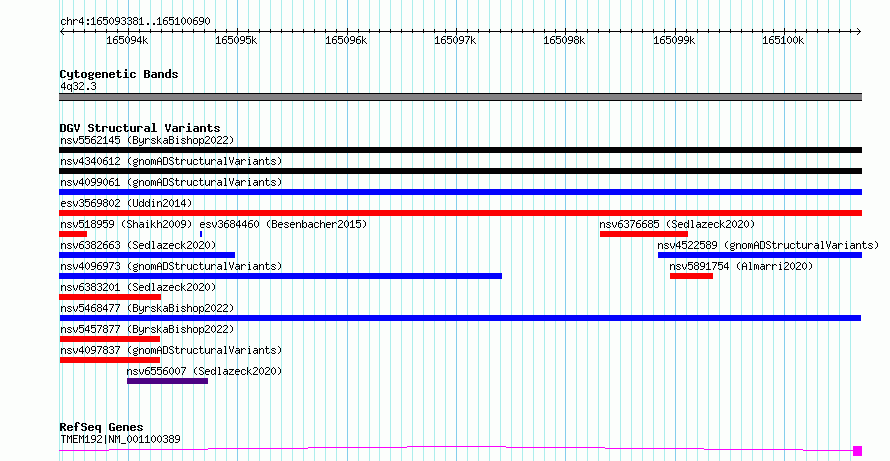Open the nsv4340612 (gnomADStructuralVariants) label
The image size is (890, 461).
(171, 161)
